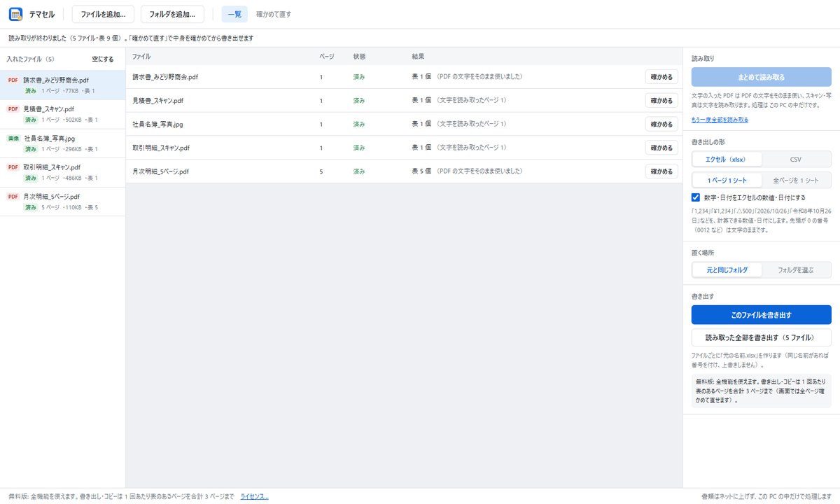This screenshot has width=840, height=504.
Task: Click the ファイル column header
Action: [141, 56]
